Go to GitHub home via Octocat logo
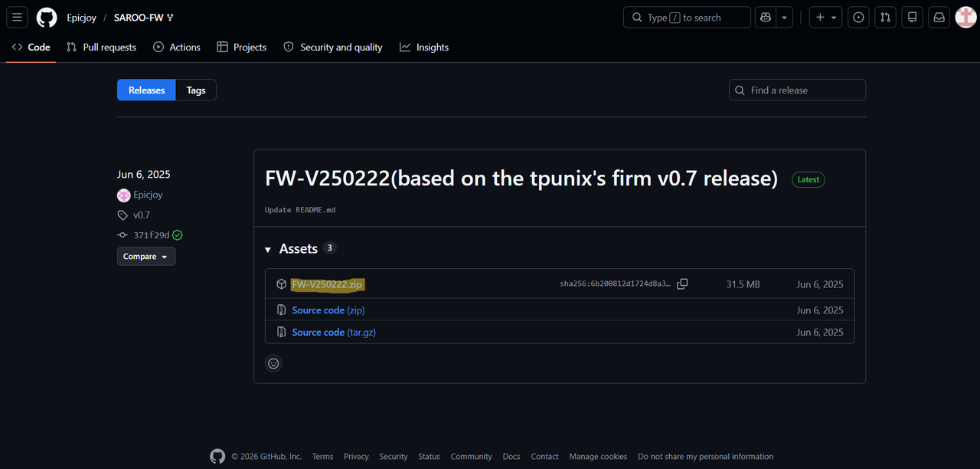Viewport: 980px width, 469px height. 47,17
